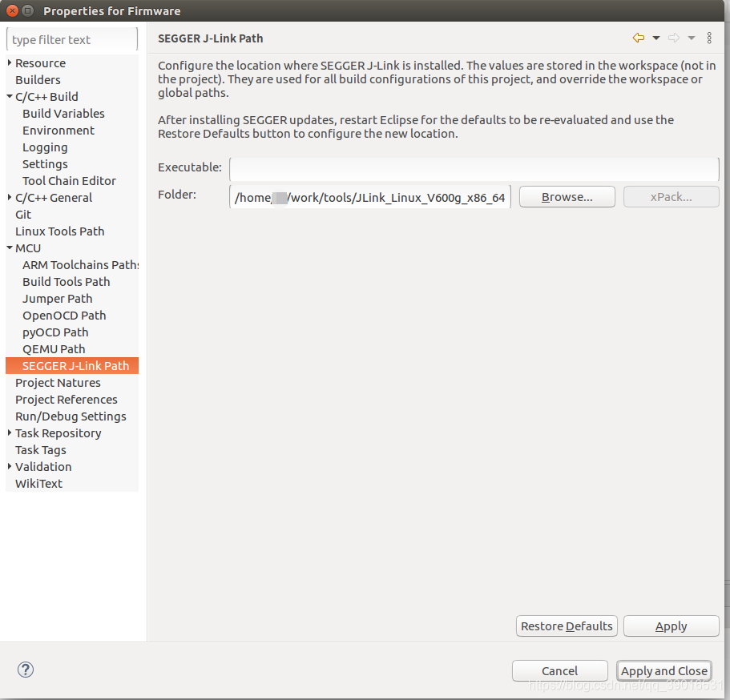
Task: Click the Folder path input field
Action: (x=370, y=197)
